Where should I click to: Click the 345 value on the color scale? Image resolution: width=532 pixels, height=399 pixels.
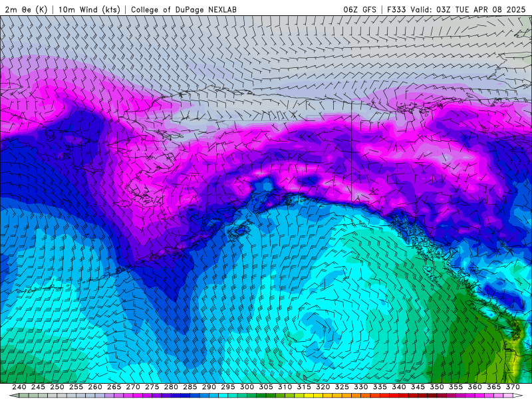(418, 387)
